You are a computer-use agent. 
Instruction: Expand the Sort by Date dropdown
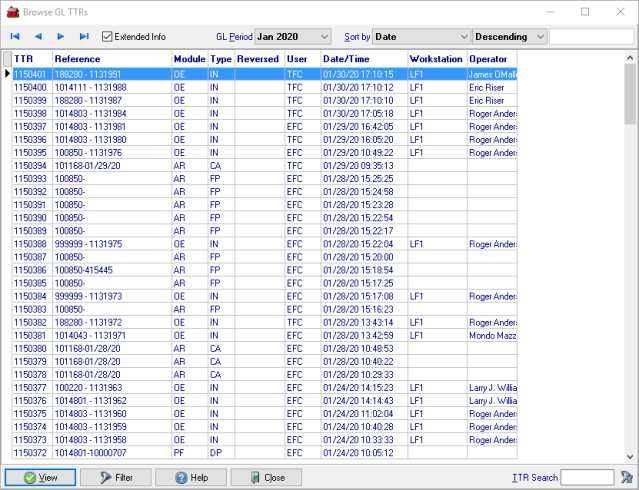[420, 37]
